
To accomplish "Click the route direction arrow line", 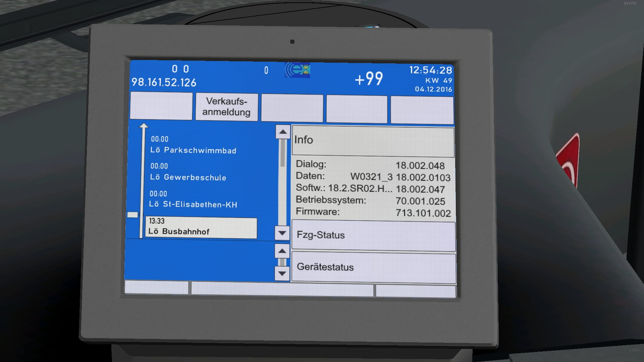I will click(143, 181).
